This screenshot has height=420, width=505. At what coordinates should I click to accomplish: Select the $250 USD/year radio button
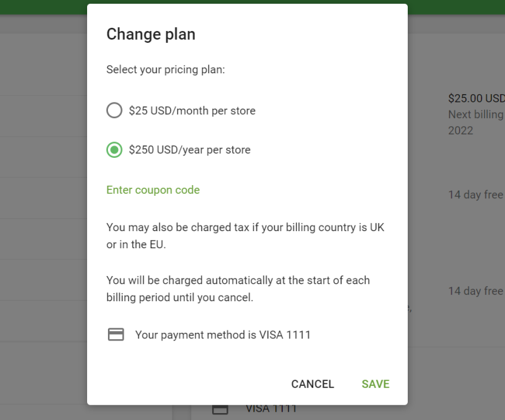(x=114, y=150)
